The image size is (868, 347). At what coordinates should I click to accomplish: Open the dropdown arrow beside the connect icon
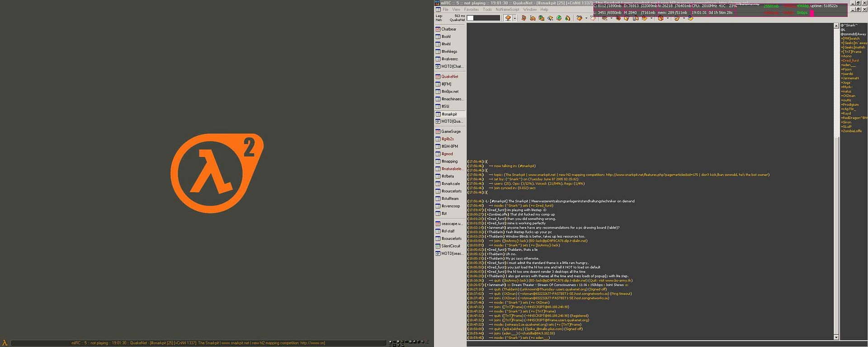[514, 18]
